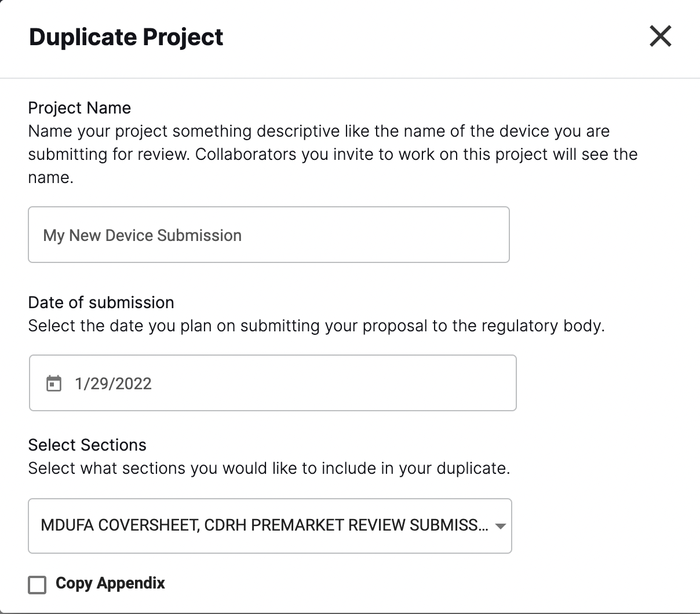Click the include sections helper text

pyautogui.click(x=269, y=469)
